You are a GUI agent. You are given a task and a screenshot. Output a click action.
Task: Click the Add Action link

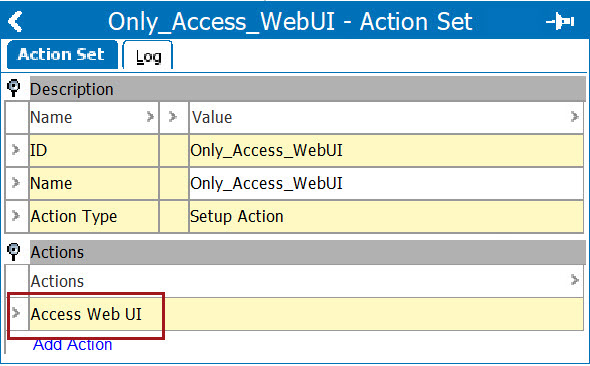72,345
